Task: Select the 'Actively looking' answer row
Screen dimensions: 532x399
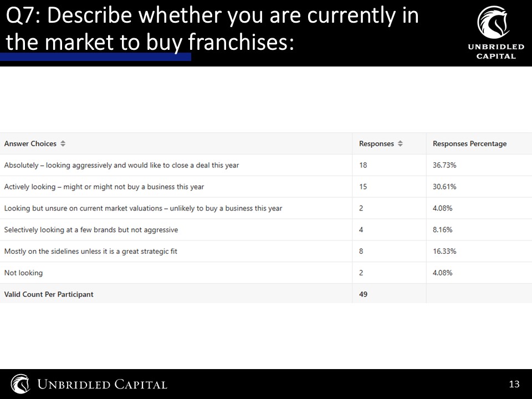Action: pyautogui.click(x=266, y=187)
